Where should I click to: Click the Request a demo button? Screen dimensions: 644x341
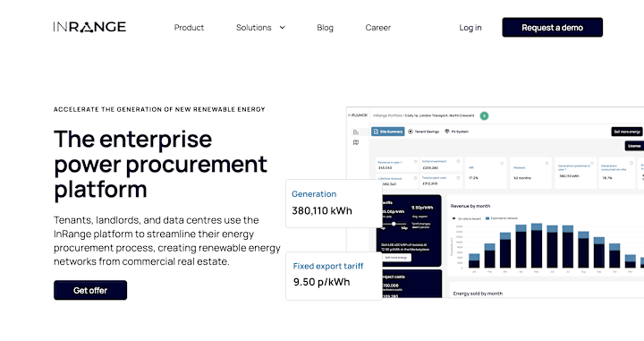coord(553,28)
